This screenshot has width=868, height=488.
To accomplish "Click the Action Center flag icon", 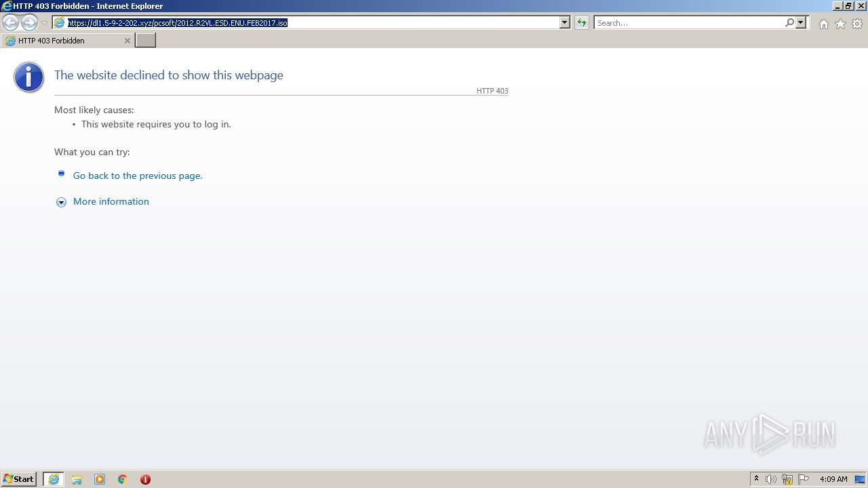I will [804, 479].
